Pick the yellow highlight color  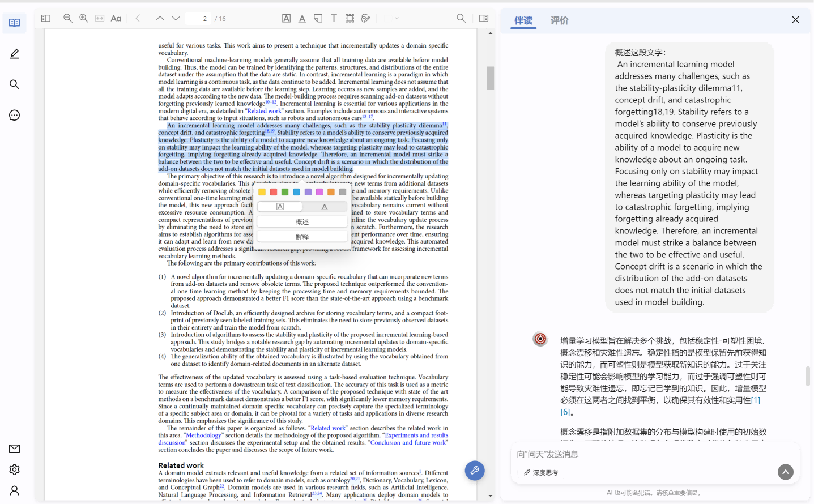coord(262,192)
